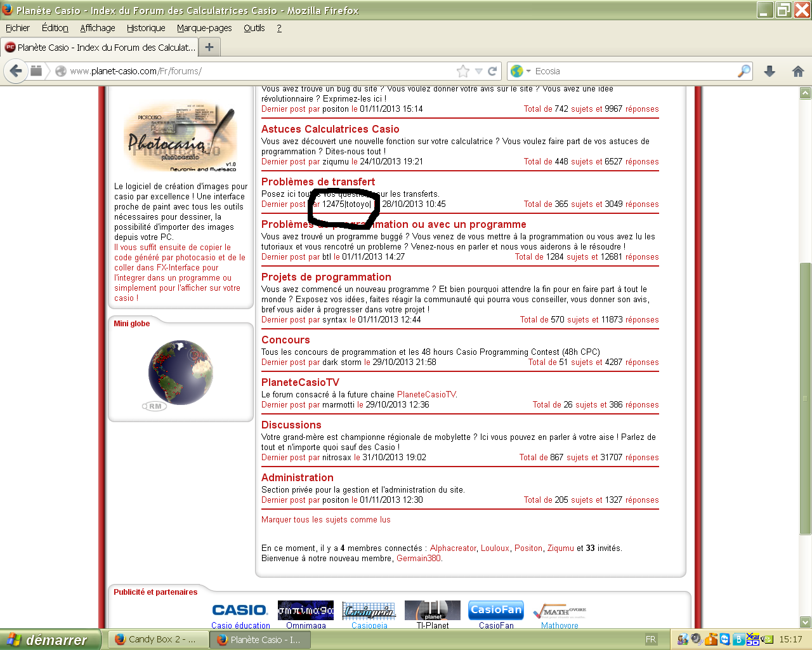Click the vertical scrollbar thumb
Screen dimensions: 812x650
tap(805, 398)
